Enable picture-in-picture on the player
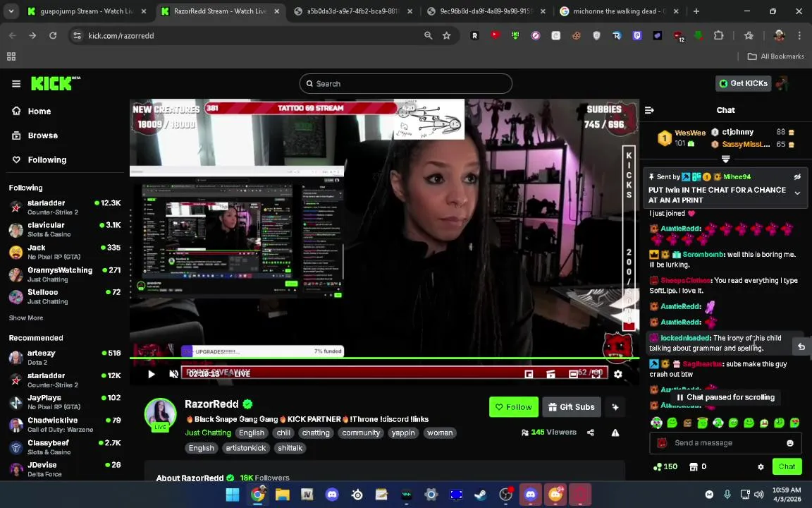The width and height of the screenshot is (812, 508). [x=529, y=374]
